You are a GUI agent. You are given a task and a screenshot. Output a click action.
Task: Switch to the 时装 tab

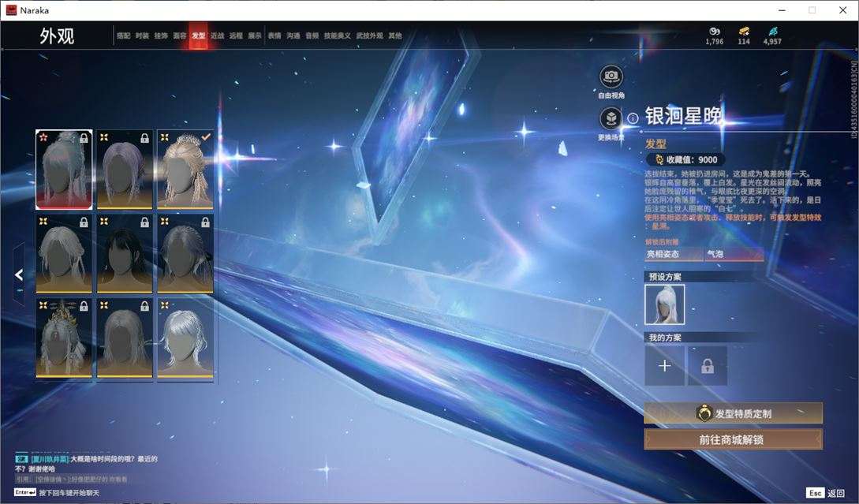(x=142, y=35)
